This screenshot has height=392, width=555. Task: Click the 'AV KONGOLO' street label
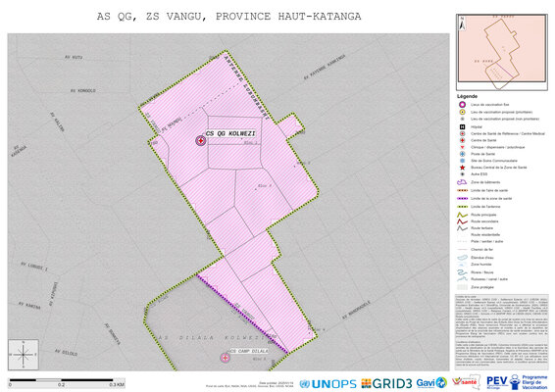tap(82, 90)
